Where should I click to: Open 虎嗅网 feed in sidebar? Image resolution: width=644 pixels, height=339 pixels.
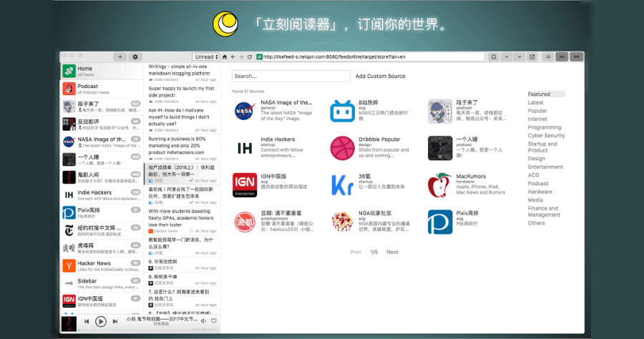102,248
